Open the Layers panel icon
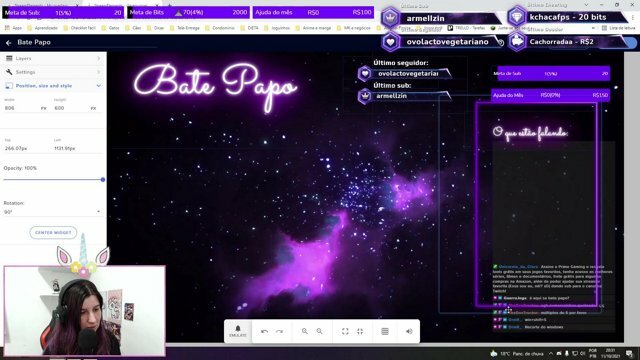 9,58
